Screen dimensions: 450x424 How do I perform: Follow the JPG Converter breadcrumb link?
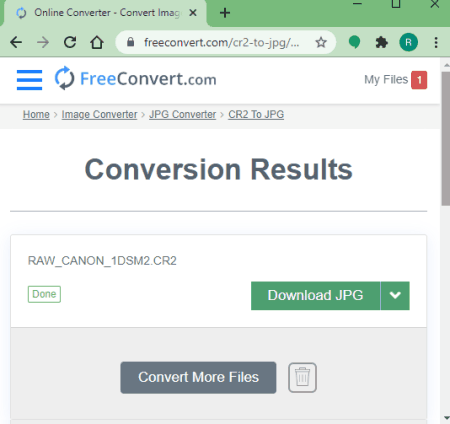pyautogui.click(x=182, y=114)
